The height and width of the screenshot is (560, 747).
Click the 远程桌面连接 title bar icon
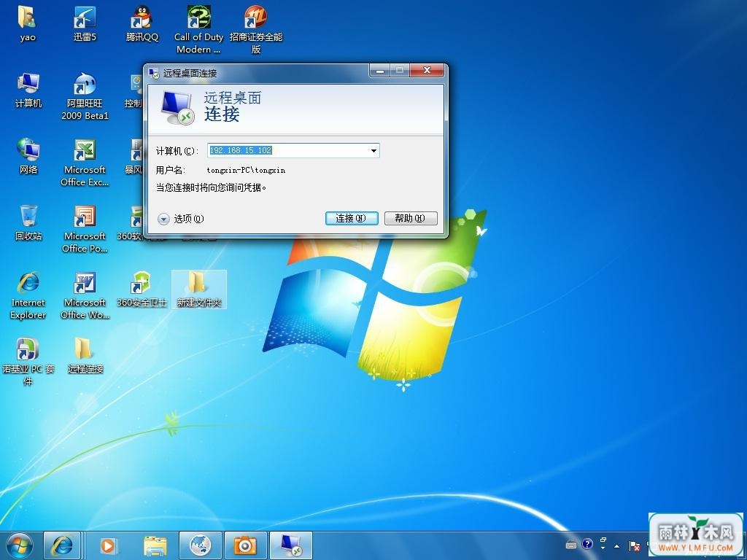tap(153, 73)
